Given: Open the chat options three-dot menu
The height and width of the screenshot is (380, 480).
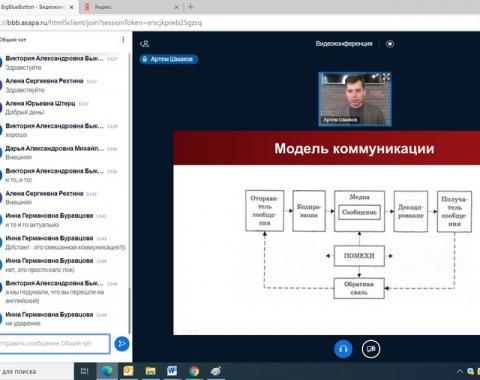Looking at the screenshot, I should [x=123, y=40].
